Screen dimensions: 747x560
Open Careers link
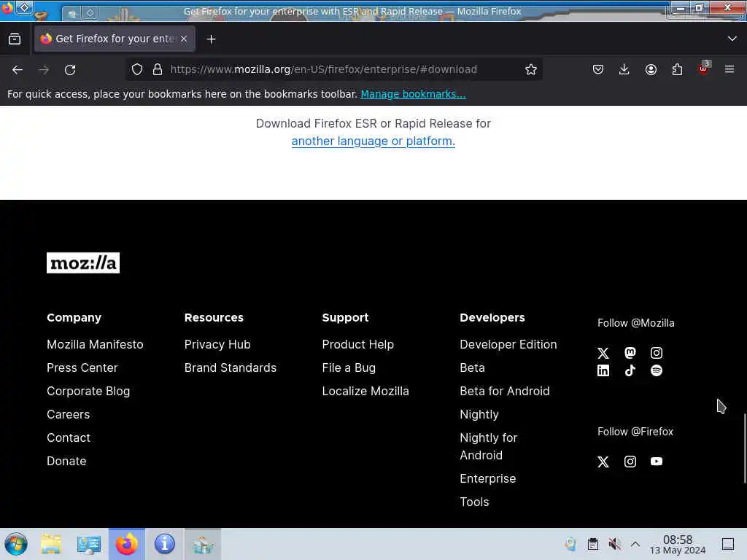tap(68, 414)
